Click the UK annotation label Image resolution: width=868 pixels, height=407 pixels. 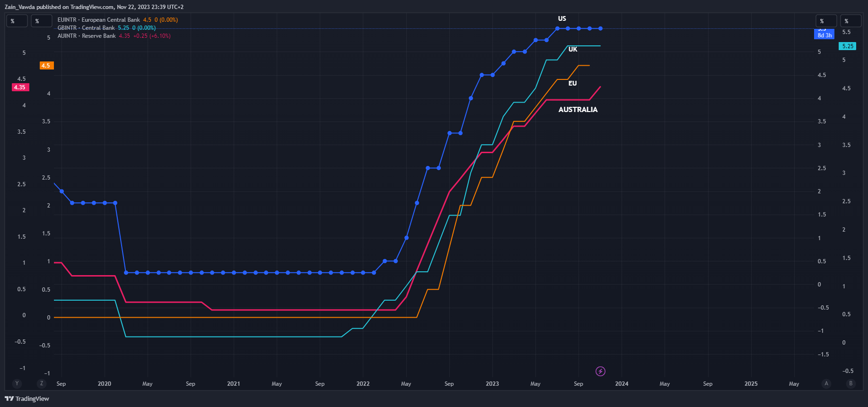(573, 49)
